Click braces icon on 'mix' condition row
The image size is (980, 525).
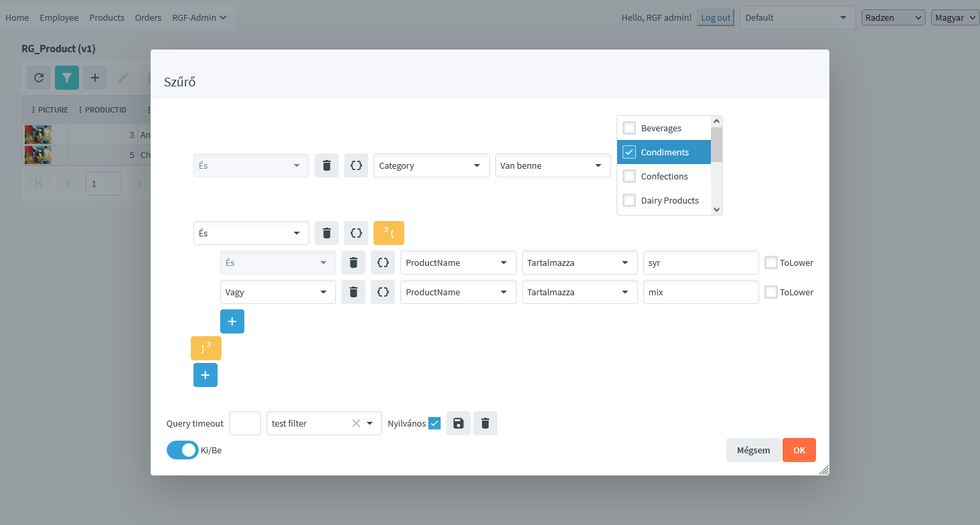click(383, 292)
